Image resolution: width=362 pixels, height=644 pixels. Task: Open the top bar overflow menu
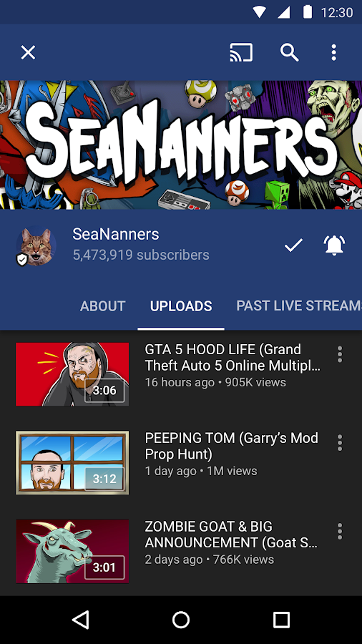[x=334, y=52]
